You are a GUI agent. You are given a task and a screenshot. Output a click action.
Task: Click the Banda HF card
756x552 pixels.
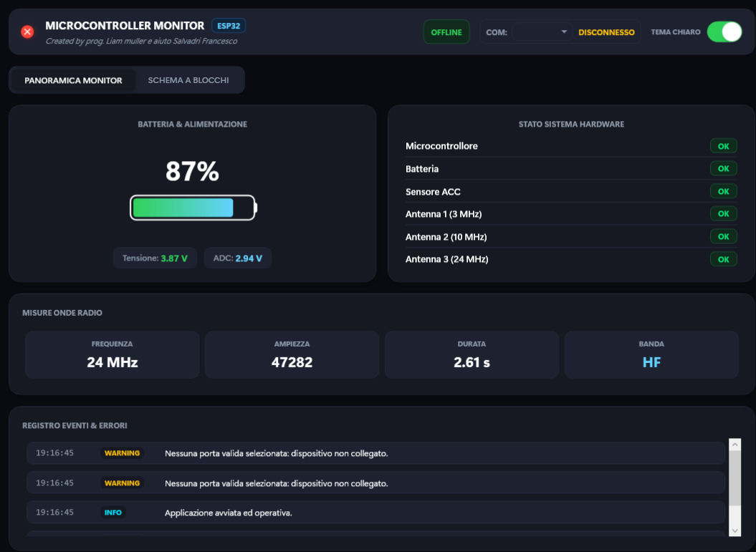[x=652, y=354]
